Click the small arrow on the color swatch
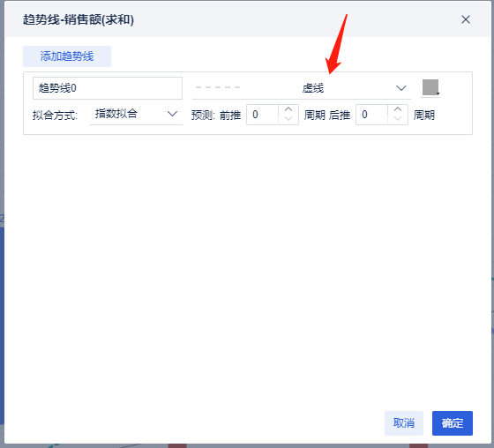This screenshot has width=494, height=448. (x=438, y=93)
